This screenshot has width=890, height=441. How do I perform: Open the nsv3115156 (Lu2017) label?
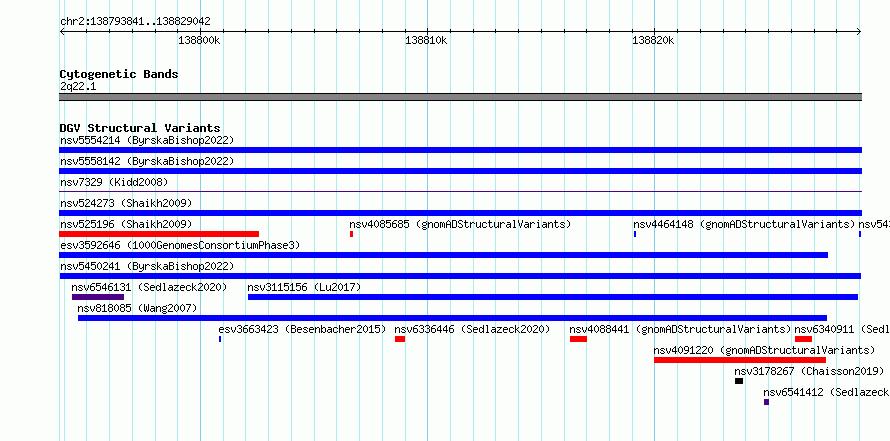(x=304, y=287)
